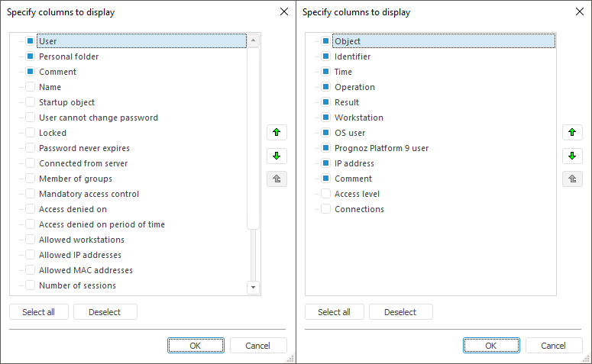Click the left dialog's gray move-to-top arrow
Screen dimensions: 592x364
point(277,179)
